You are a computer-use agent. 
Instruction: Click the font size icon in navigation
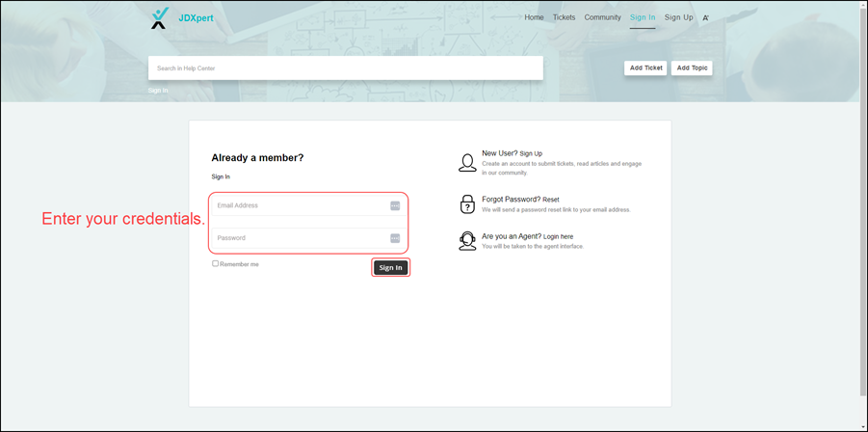pos(705,18)
